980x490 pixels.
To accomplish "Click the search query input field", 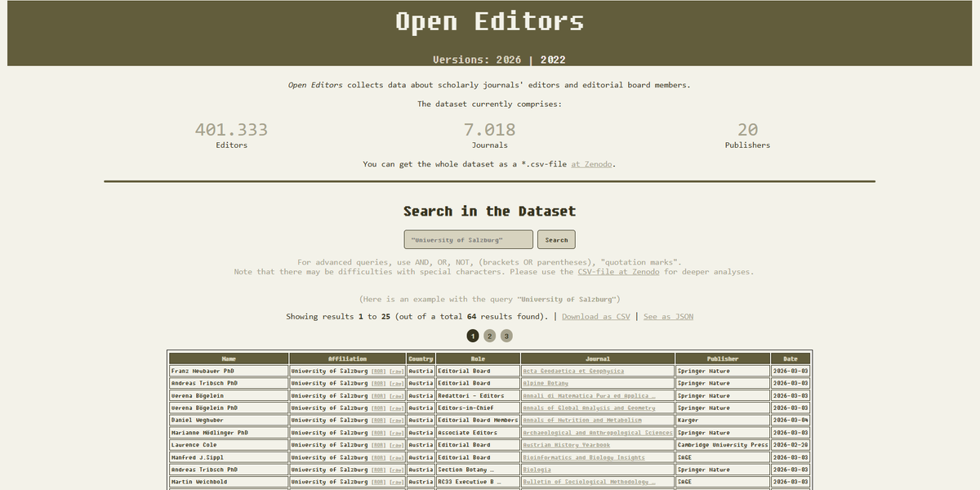I will pos(469,240).
